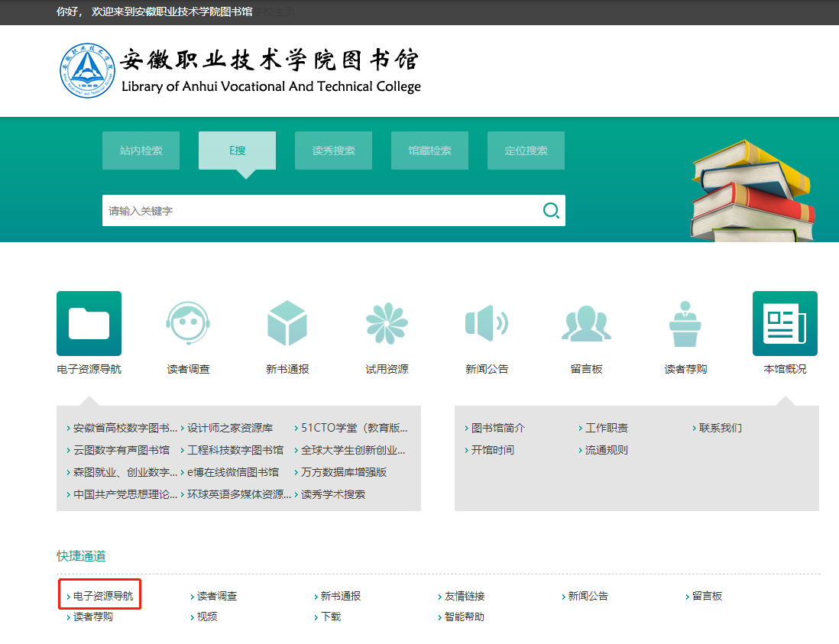Open the 图书馆简介 link
The image size is (839, 644).
tap(498, 428)
